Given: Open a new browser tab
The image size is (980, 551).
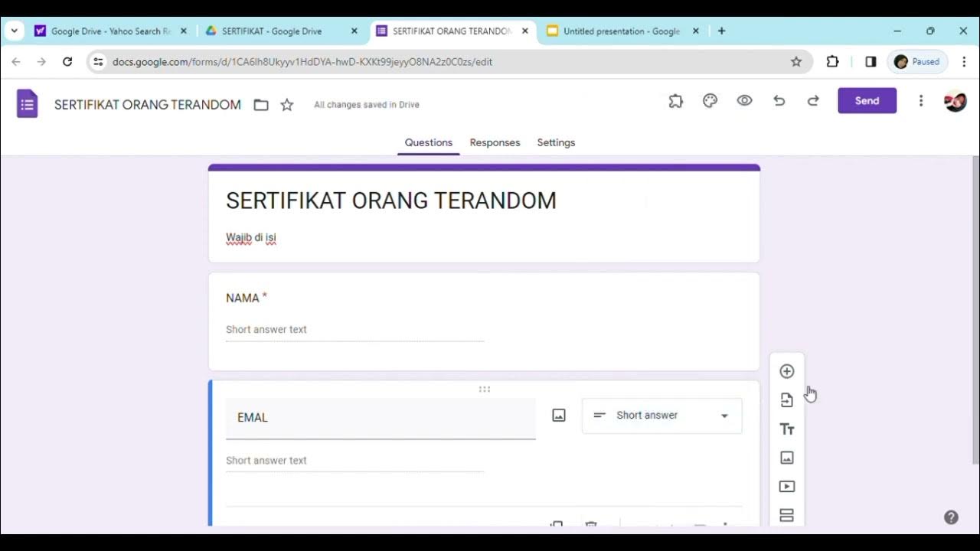Looking at the screenshot, I should click(x=721, y=31).
